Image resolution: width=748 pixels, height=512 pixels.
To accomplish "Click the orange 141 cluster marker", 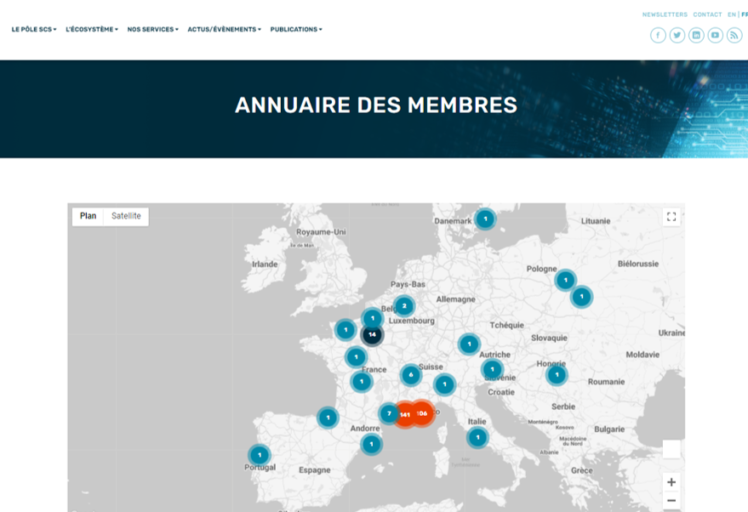I will click(x=405, y=415).
